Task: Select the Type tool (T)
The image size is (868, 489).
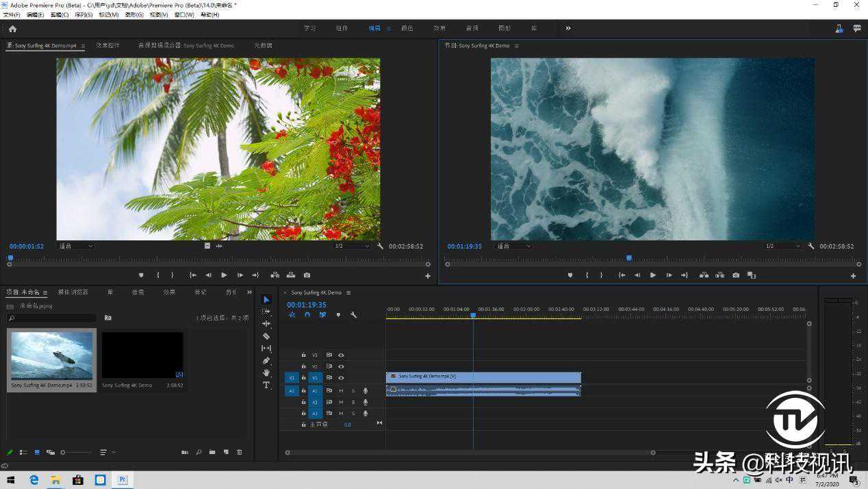Action: point(266,385)
